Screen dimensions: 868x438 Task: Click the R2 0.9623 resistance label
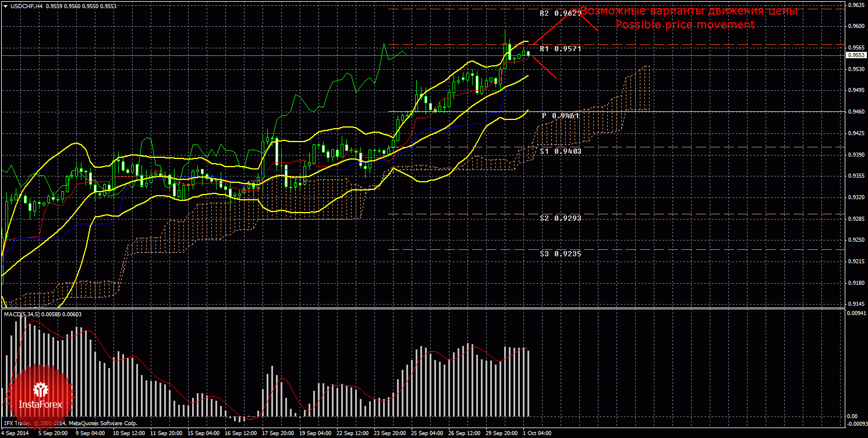pos(560,13)
